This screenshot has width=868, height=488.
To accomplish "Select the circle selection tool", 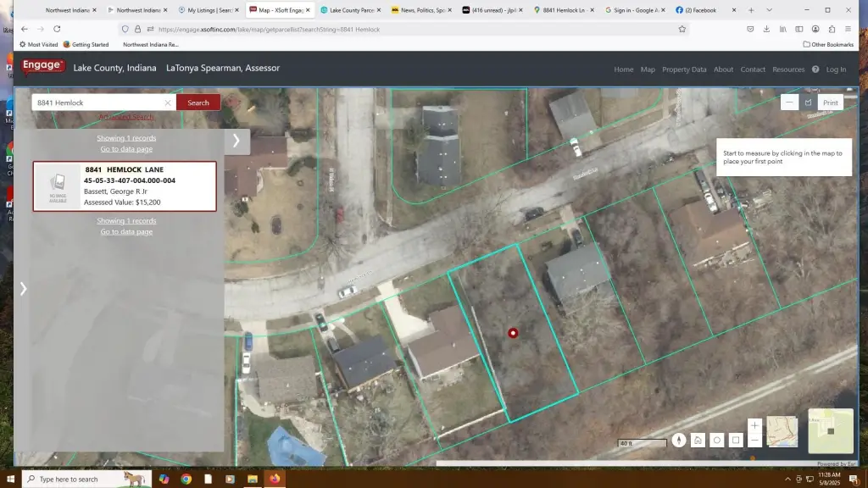I will pos(716,440).
